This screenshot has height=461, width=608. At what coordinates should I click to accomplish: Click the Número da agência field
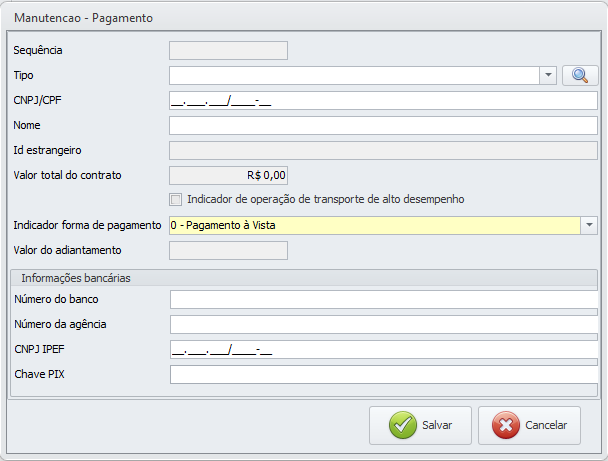[x=383, y=324]
